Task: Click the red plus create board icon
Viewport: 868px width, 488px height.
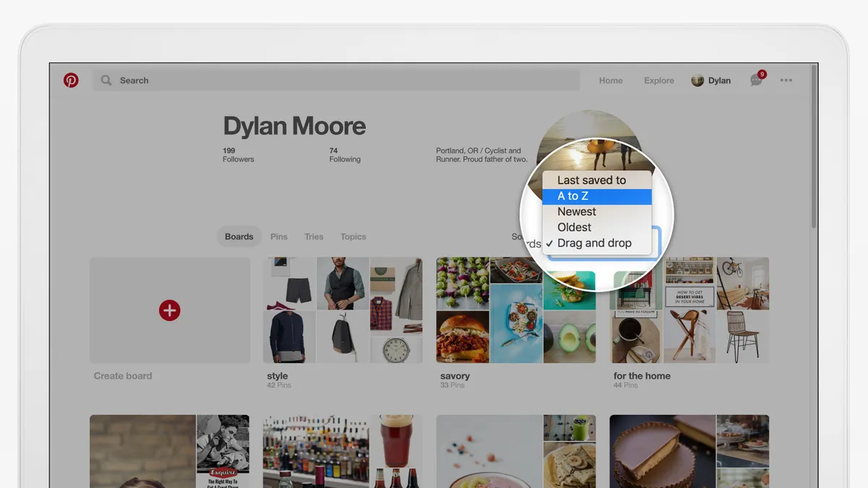Action: click(x=169, y=310)
